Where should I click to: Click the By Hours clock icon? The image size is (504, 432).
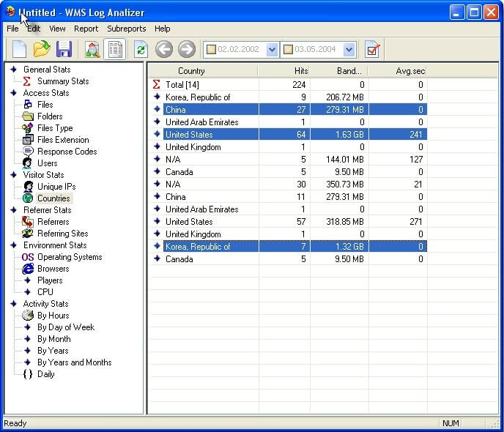click(28, 316)
